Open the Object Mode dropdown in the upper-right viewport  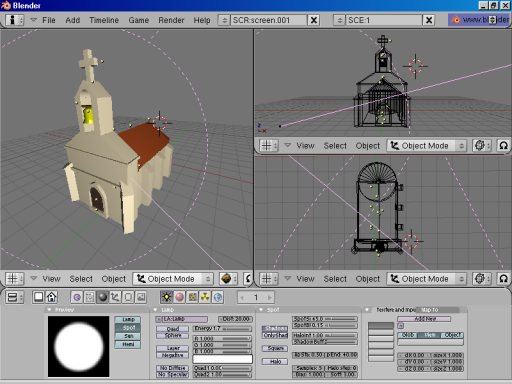pos(426,146)
